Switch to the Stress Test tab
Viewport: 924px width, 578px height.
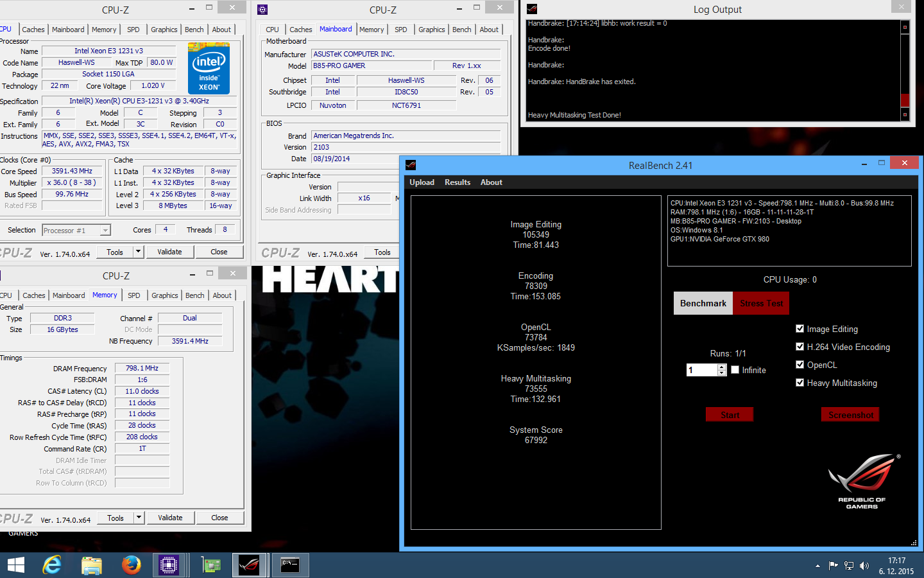(x=761, y=303)
